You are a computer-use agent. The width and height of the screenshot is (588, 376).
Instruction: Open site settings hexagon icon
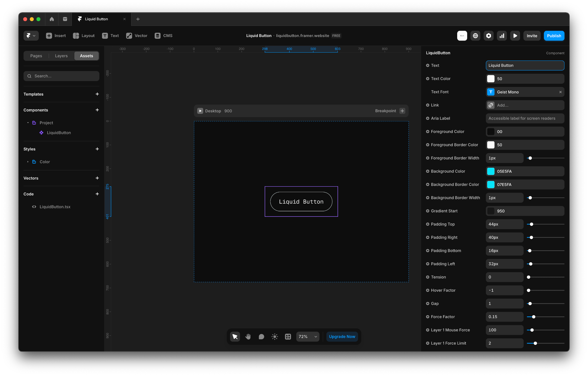click(489, 36)
